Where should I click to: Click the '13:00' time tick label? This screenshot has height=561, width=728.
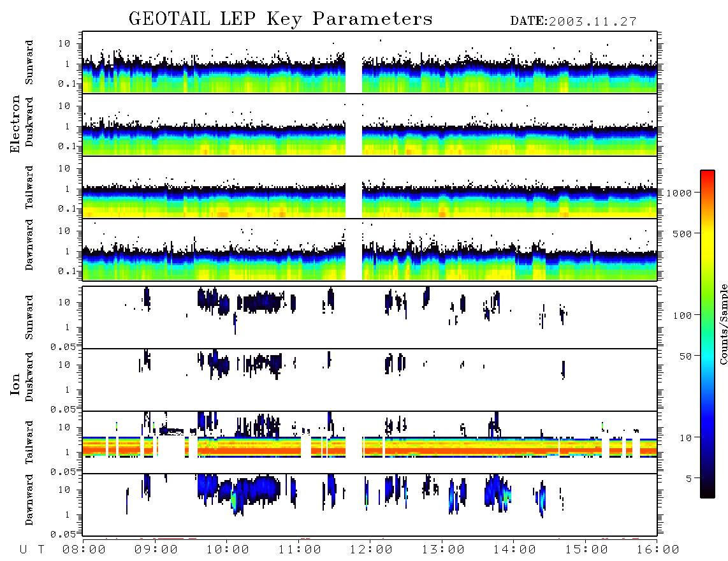444,550
